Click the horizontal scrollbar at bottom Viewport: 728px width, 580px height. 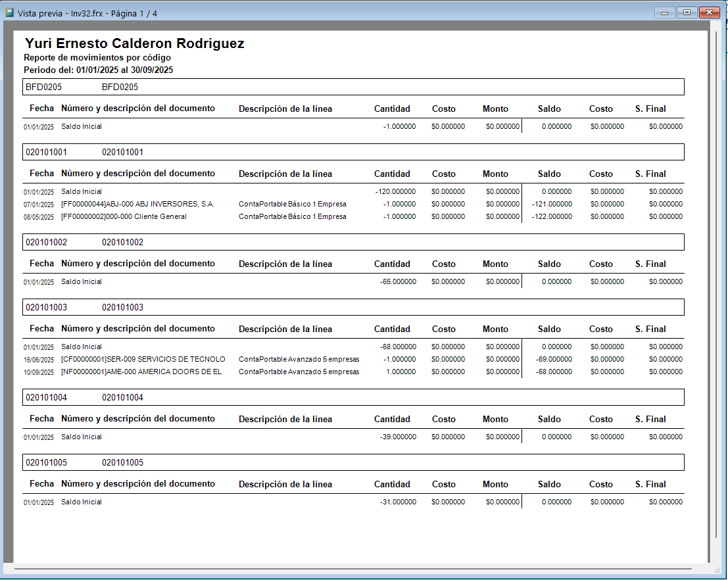coord(353,568)
